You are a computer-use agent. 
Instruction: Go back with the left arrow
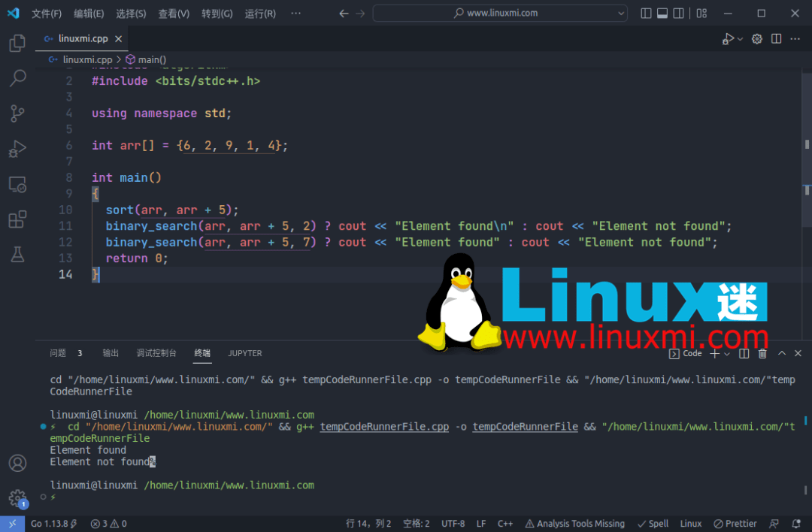(x=344, y=14)
